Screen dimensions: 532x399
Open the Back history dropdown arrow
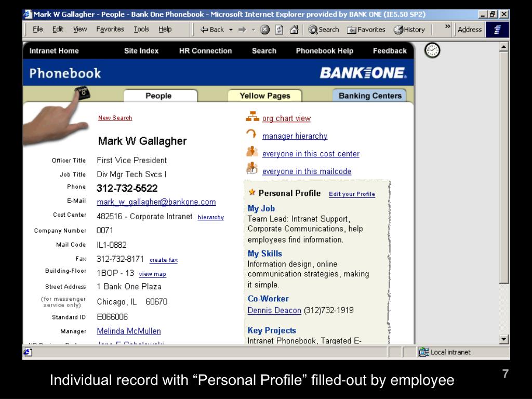pyautogui.click(x=231, y=30)
